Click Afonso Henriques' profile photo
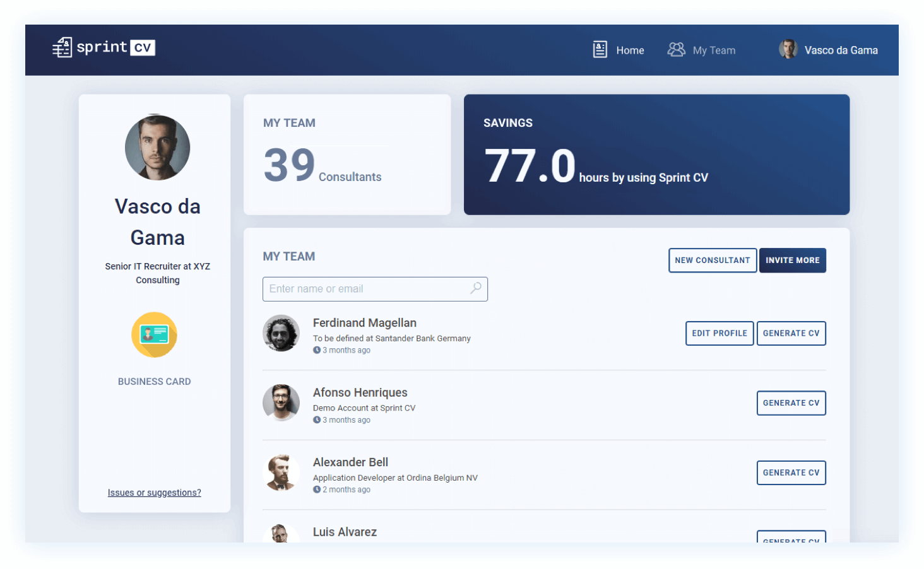Screen dimensions: 924x569 281,402
